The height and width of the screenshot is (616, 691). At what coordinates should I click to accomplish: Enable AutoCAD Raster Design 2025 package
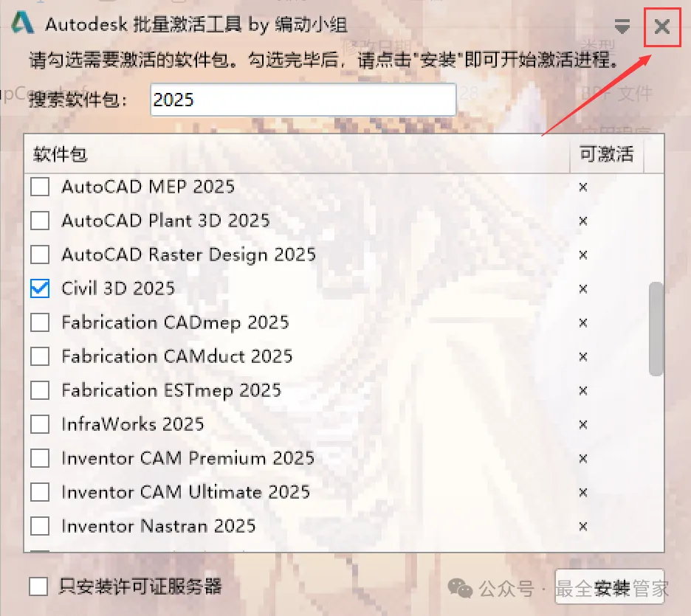(40, 255)
